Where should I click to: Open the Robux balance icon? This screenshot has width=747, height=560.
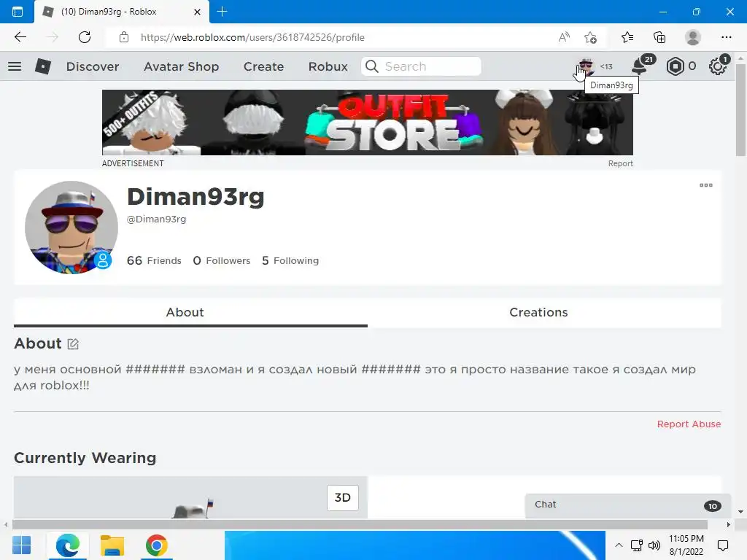point(675,66)
